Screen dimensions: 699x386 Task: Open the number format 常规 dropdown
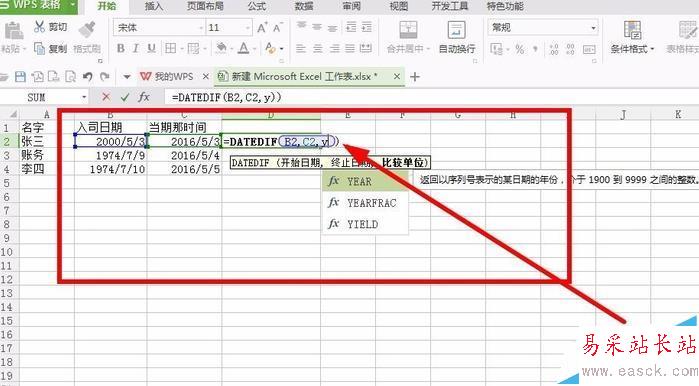click(593, 28)
